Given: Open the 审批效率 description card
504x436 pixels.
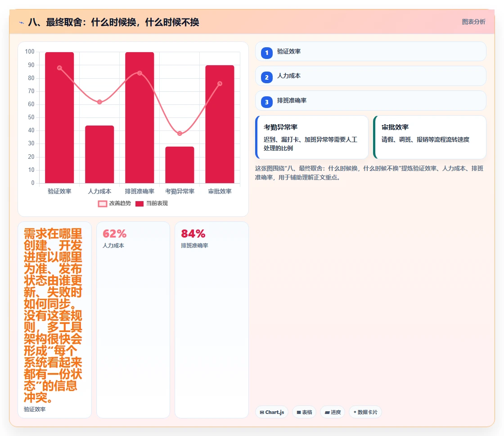Looking at the screenshot, I should [430, 137].
